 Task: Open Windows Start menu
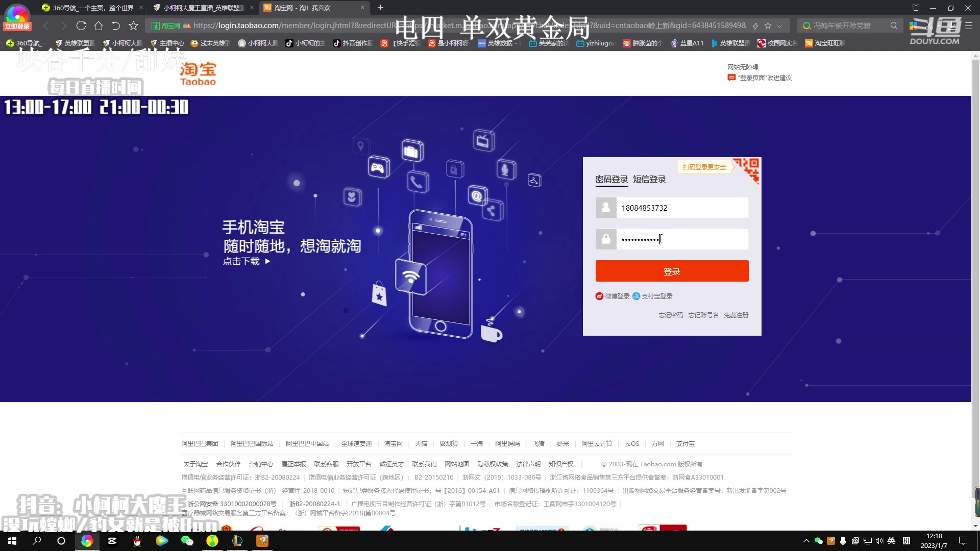click(x=12, y=541)
